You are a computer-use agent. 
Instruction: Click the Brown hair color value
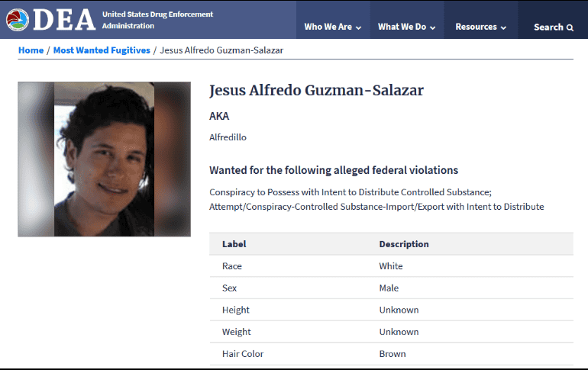(393, 354)
